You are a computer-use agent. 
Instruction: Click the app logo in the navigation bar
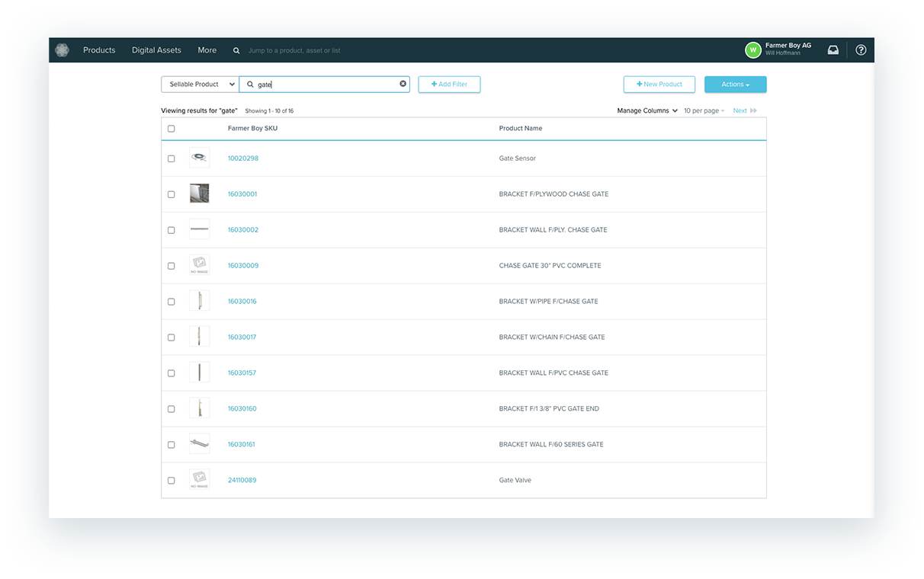(62, 50)
